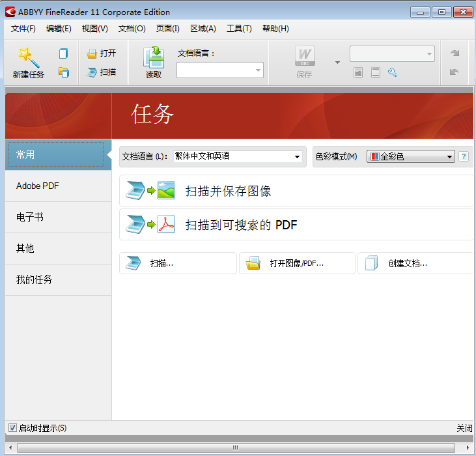The height and width of the screenshot is (456, 476).
Task: Toggle the 启动时显示 checkbox
Action: click(12, 428)
